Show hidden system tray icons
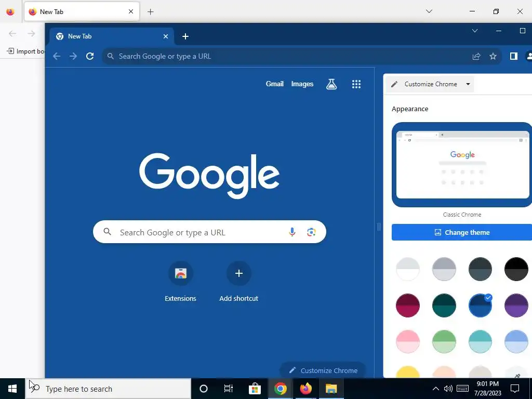This screenshot has height=399, width=532. coord(436,389)
